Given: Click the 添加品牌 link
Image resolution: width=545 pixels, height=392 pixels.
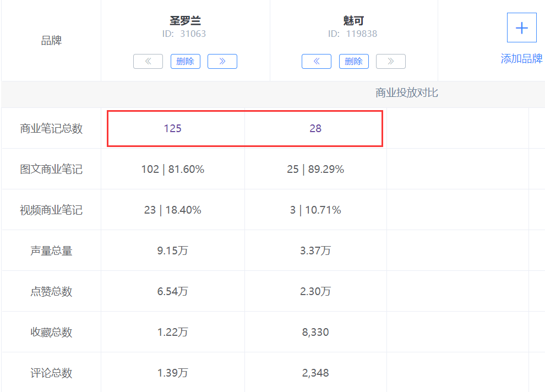Looking at the screenshot, I should click(521, 58).
